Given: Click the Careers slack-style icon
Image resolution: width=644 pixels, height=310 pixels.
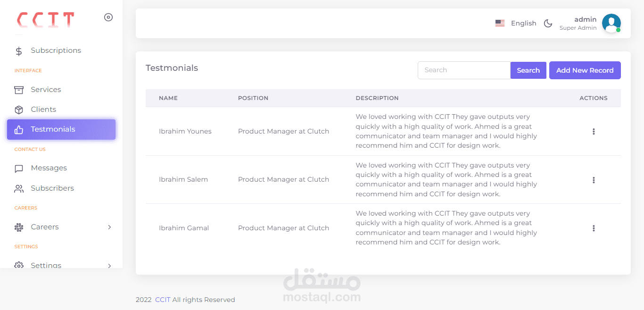Looking at the screenshot, I should pos(19,227).
